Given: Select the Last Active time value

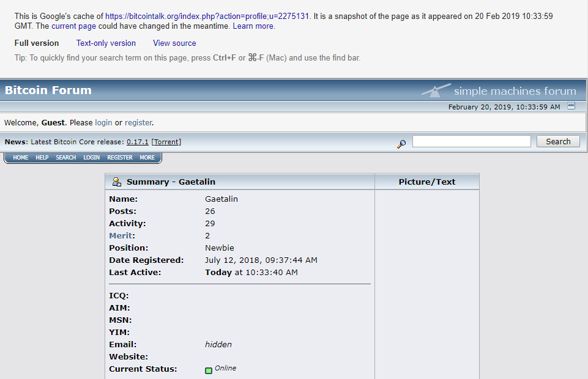Looking at the screenshot, I should 251,272.
